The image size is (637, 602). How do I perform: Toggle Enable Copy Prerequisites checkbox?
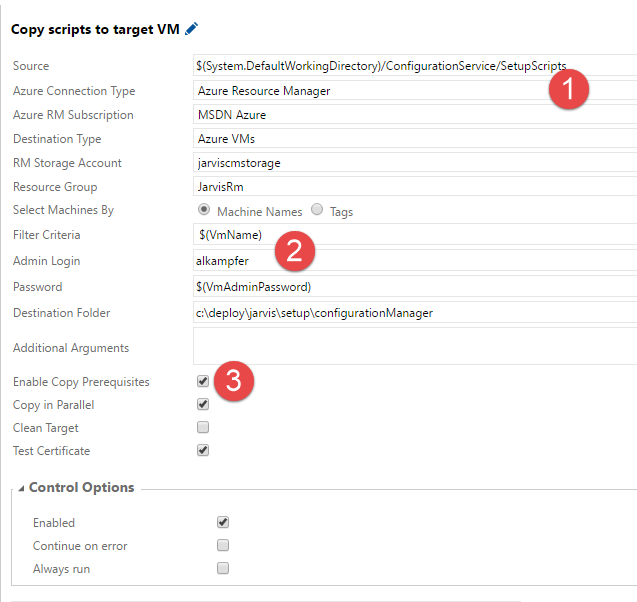coord(203,382)
